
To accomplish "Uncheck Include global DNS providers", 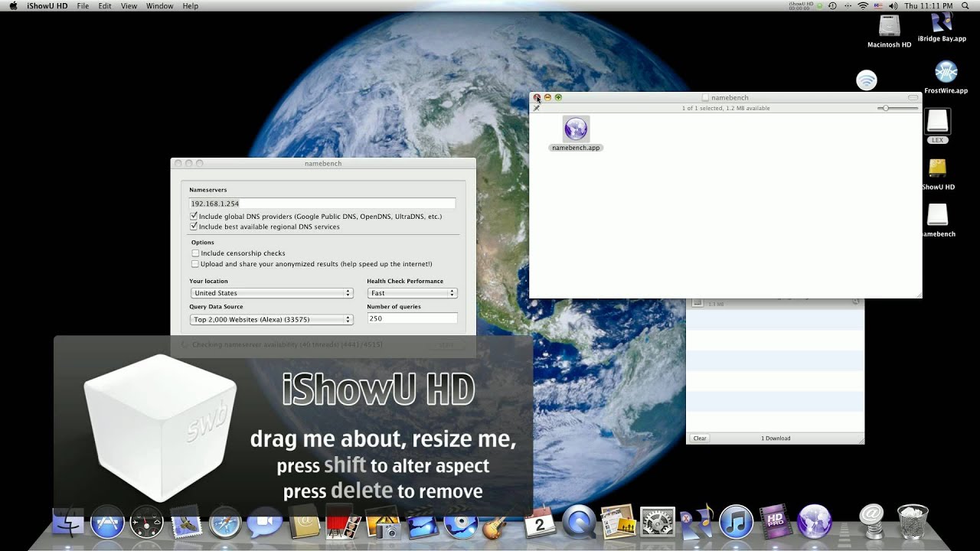I will [x=194, y=217].
